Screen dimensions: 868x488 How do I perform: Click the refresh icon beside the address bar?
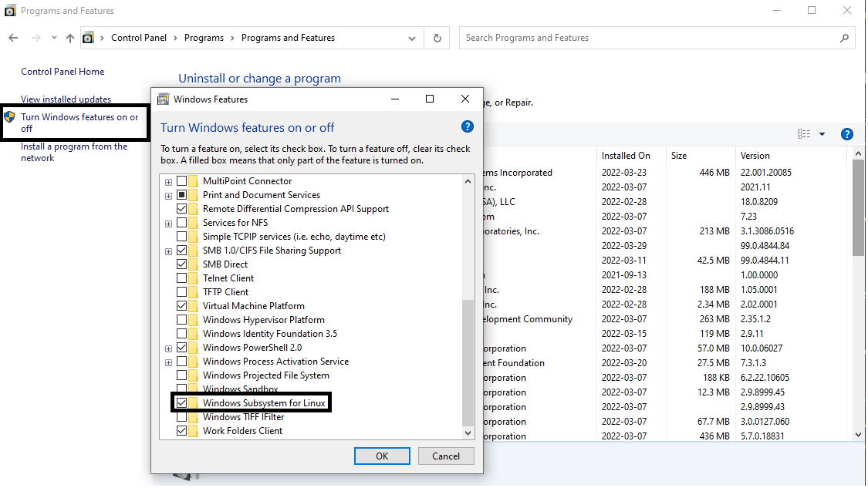point(437,37)
